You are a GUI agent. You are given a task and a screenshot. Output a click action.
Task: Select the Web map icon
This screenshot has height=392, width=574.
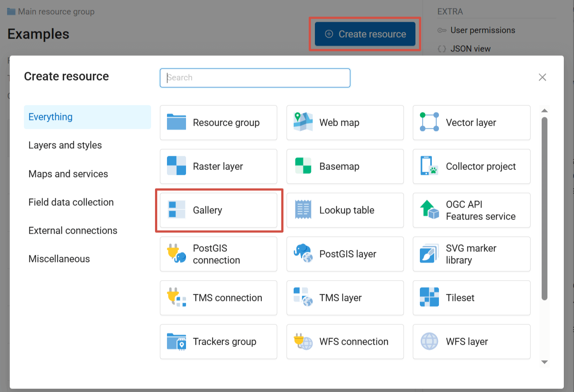[x=303, y=123]
